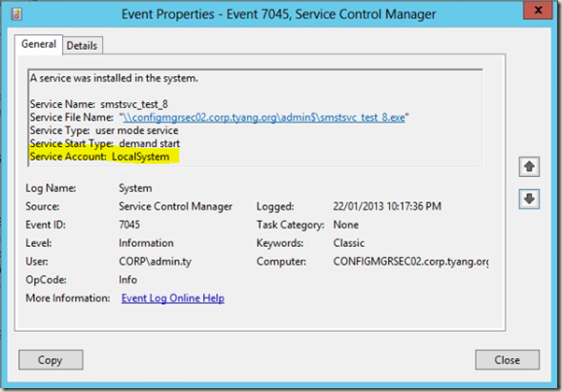This screenshot has width=562, height=392.
Task: Click the Event Properties window title bar
Action: 278,14
